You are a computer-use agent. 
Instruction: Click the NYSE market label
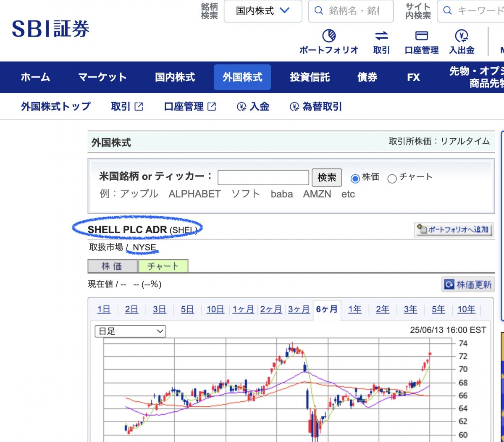coord(144,247)
